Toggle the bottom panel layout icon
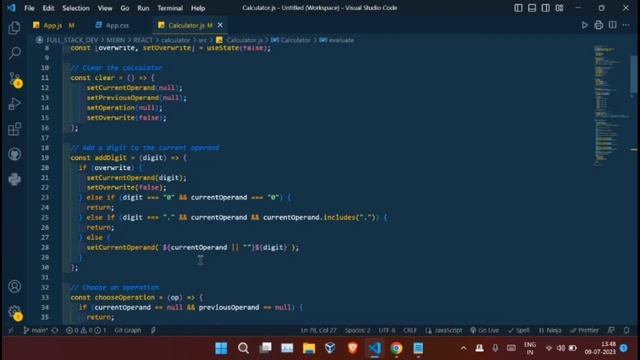This screenshot has width=640, height=360. coord(532,8)
